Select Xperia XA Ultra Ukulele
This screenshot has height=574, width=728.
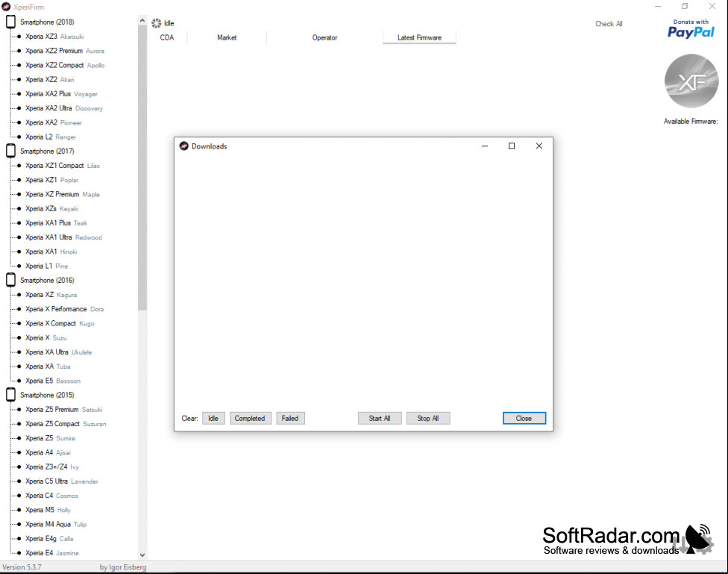[x=58, y=352]
